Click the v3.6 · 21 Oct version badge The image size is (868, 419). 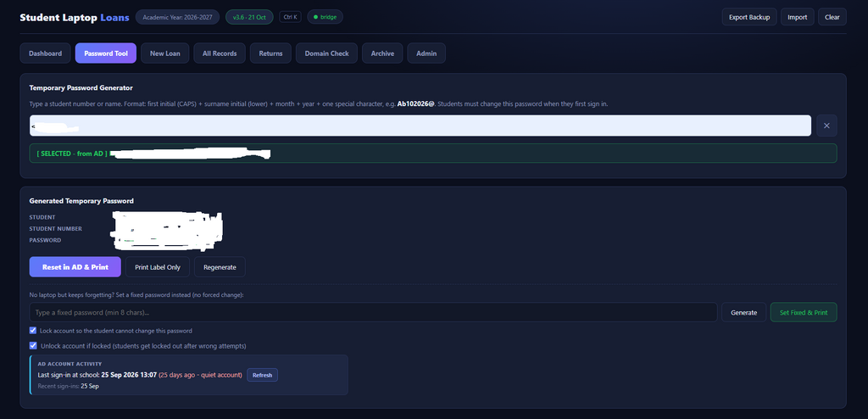pos(249,17)
